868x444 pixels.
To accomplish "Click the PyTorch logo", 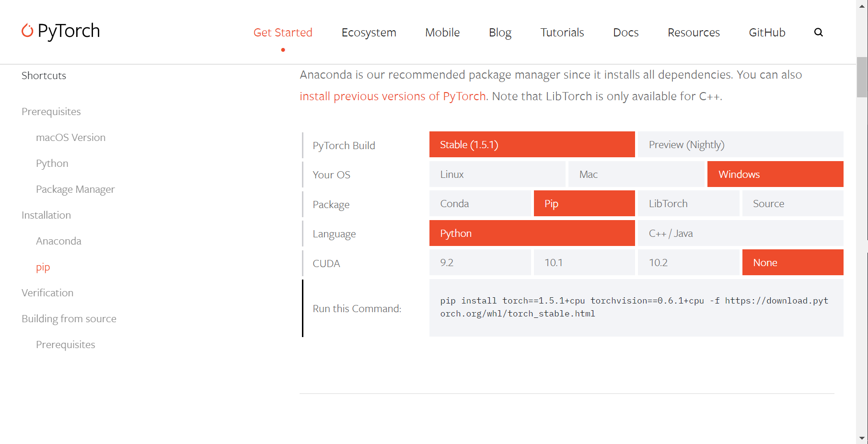I will click(x=61, y=31).
